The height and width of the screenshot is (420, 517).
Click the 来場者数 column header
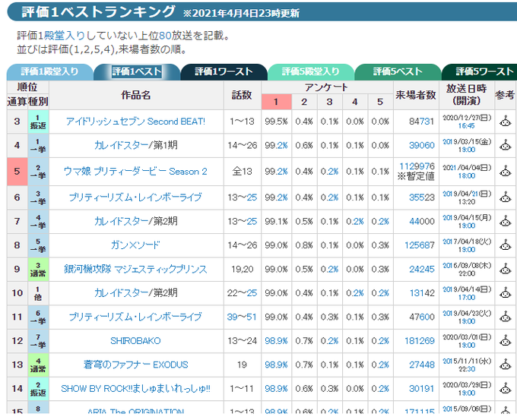pos(416,95)
